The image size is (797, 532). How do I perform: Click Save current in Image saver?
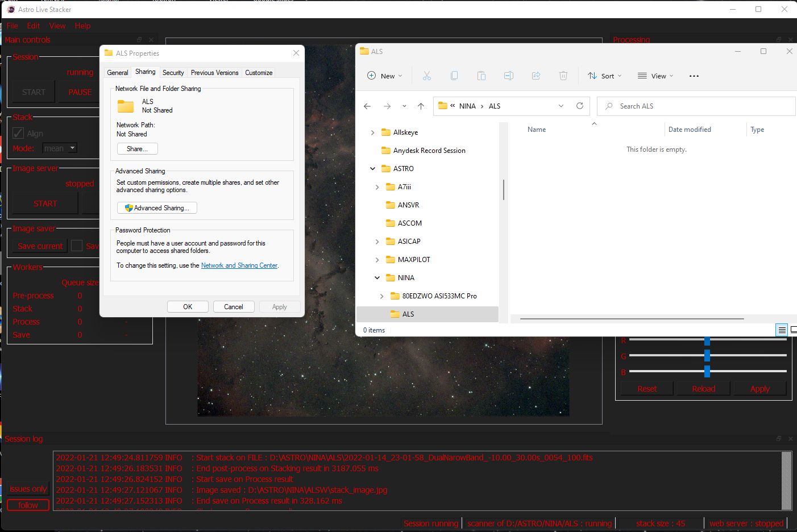(40, 246)
